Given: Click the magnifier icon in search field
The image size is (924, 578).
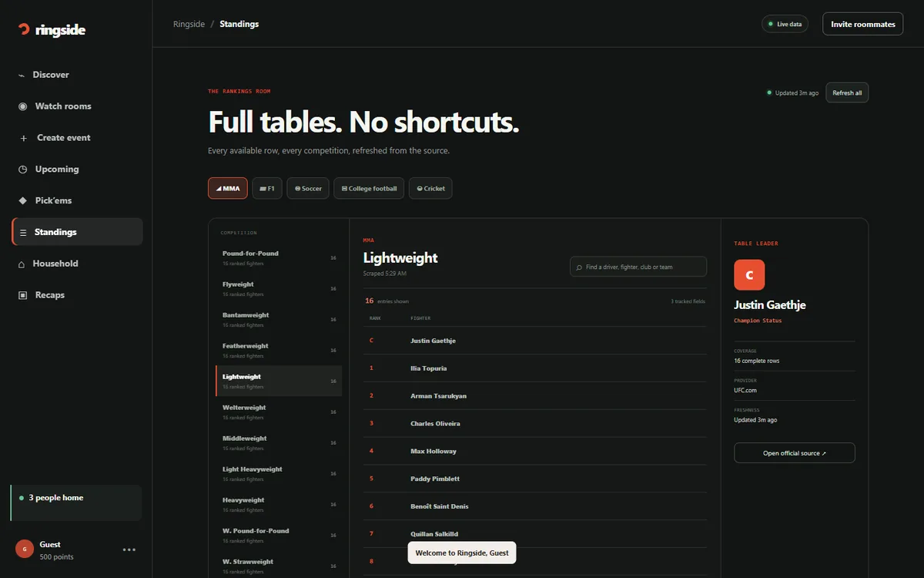Looking at the screenshot, I should click(579, 267).
